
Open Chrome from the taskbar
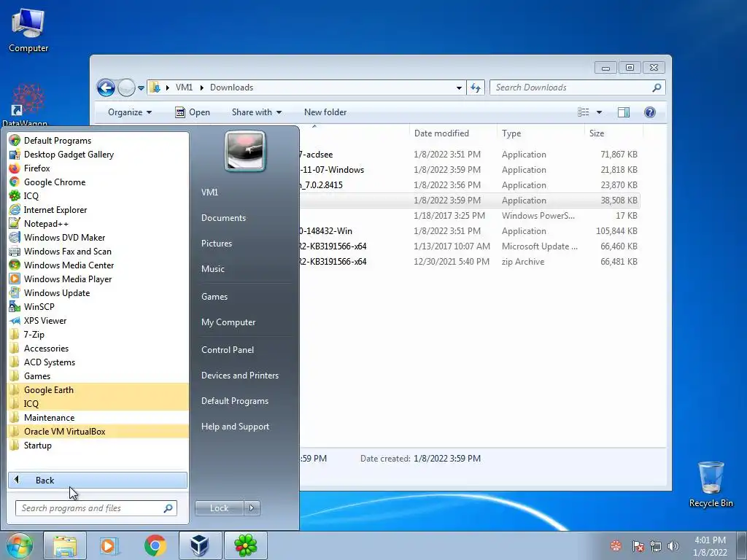click(155, 545)
